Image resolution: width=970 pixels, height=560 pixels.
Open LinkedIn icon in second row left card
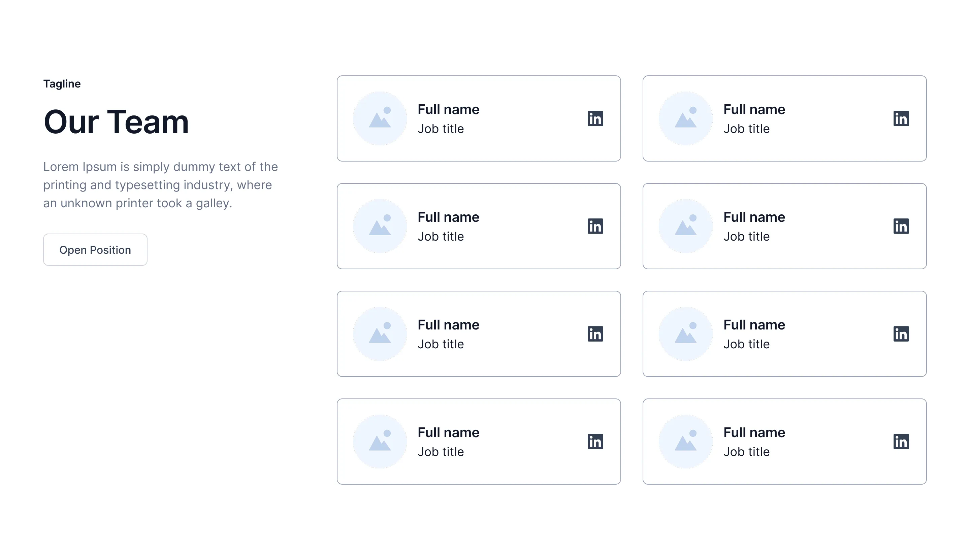[x=595, y=226]
